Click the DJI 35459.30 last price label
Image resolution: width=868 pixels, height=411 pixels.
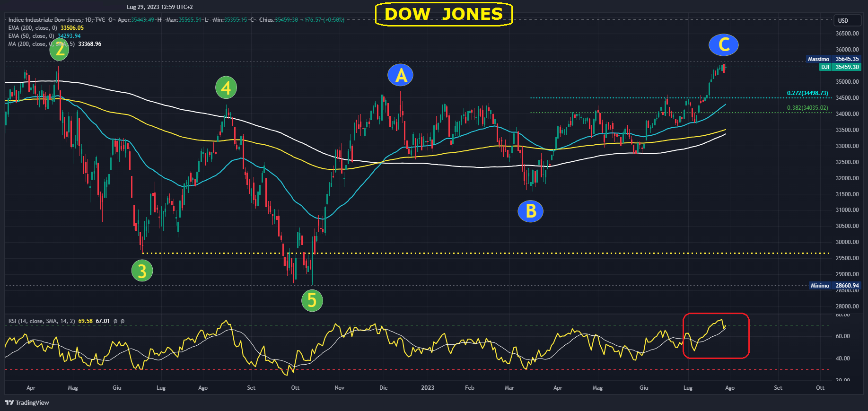point(840,67)
